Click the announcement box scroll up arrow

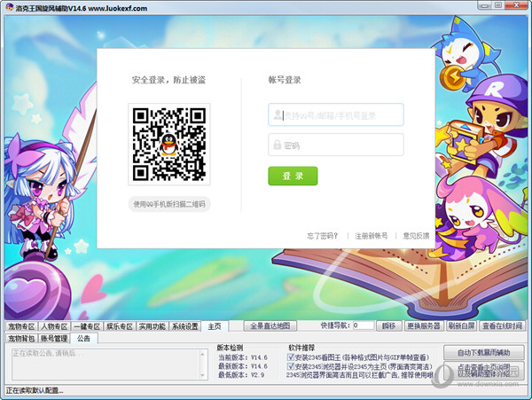202,354
